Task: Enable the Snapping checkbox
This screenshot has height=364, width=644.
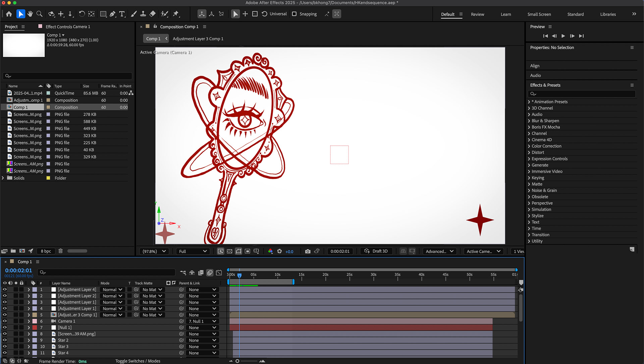Action: click(x=294, y=14)
